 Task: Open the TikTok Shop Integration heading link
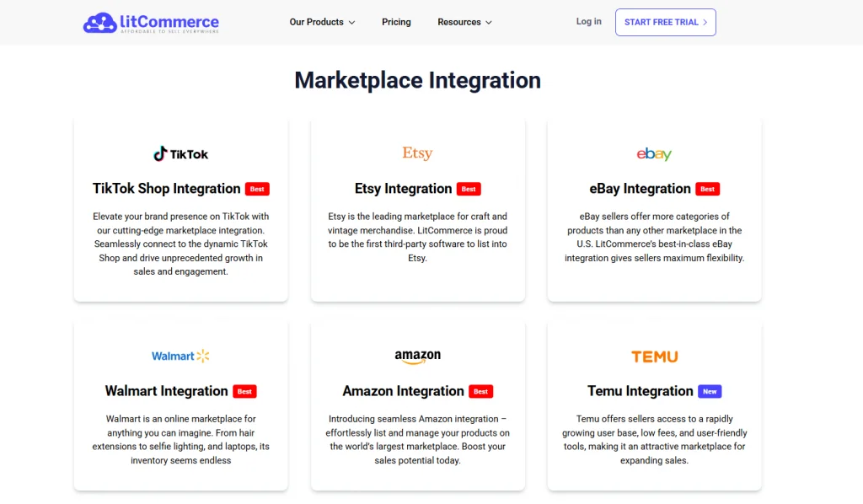pyautogui.click(x=166, y=189)
